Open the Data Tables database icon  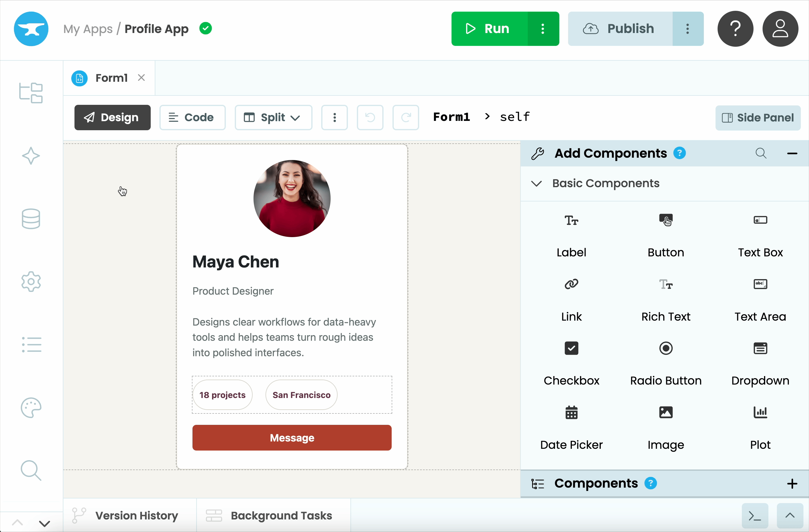31,219
